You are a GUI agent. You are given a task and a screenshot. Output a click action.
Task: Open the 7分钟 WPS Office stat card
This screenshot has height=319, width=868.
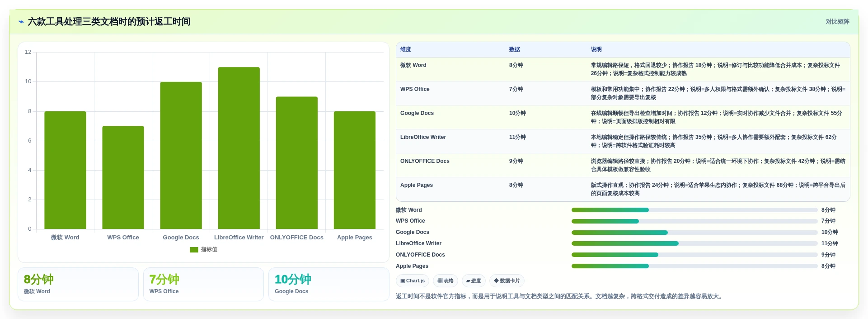click(x=203, y=285)
